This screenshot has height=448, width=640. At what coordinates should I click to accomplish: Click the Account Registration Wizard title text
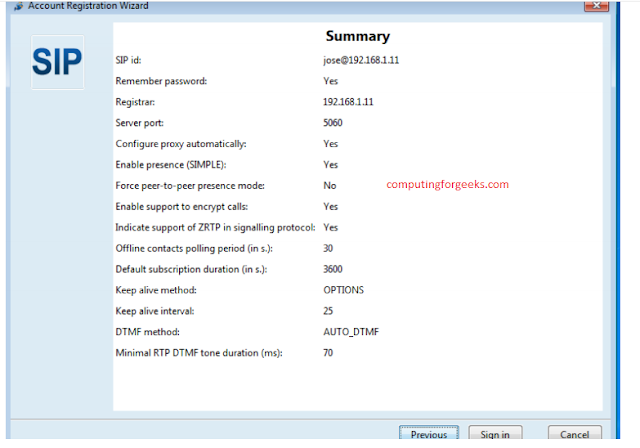(88, 6)
